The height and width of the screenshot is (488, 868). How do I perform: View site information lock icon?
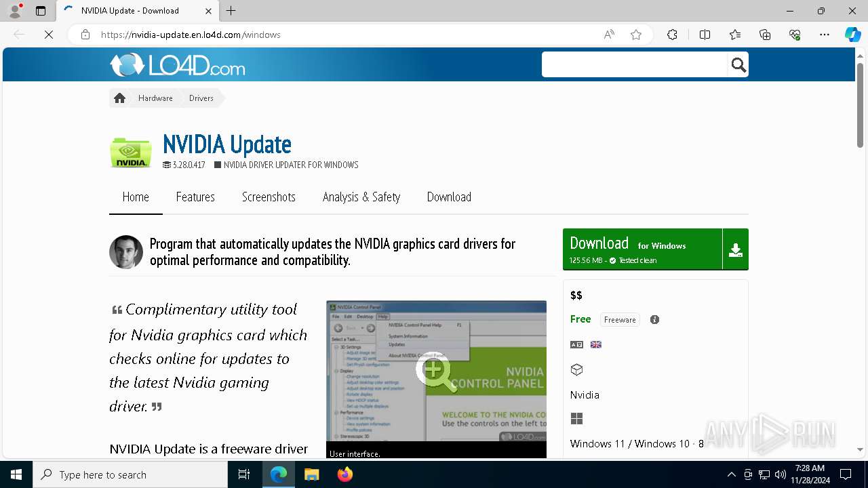[x=85, y=35]
